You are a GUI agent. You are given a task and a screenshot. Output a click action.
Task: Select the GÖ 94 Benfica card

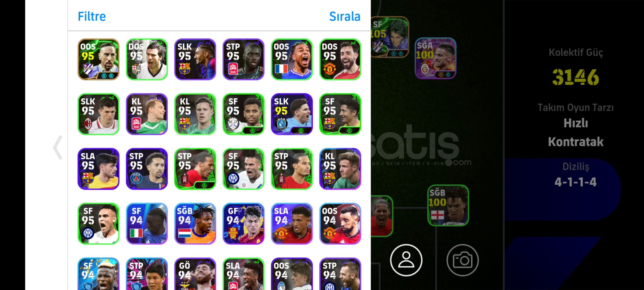coord(195,274)
